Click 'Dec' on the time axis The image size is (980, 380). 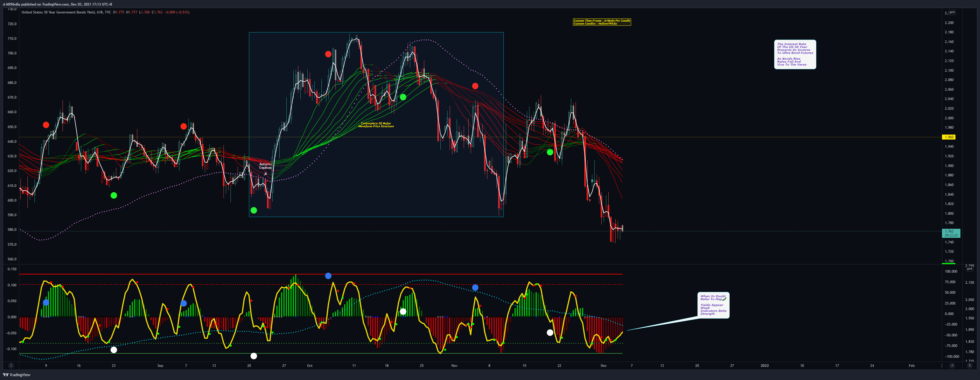coord(603,366)
